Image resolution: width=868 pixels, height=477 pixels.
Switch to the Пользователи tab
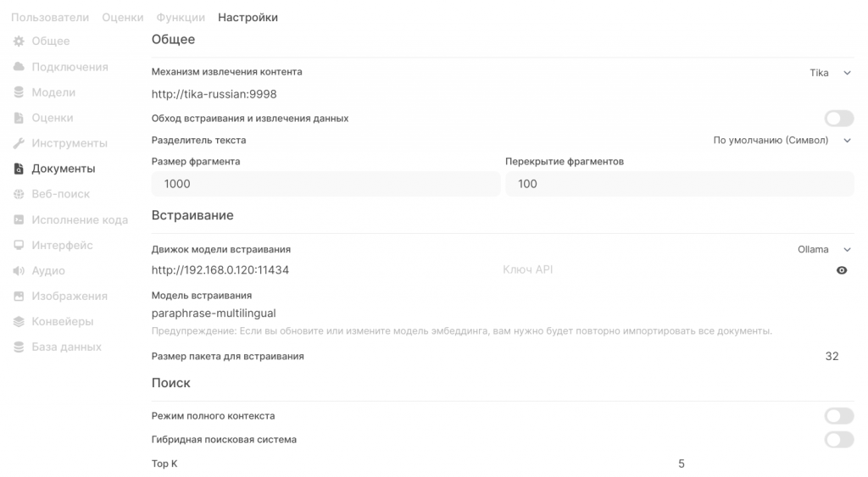click(x=50, y=18)
